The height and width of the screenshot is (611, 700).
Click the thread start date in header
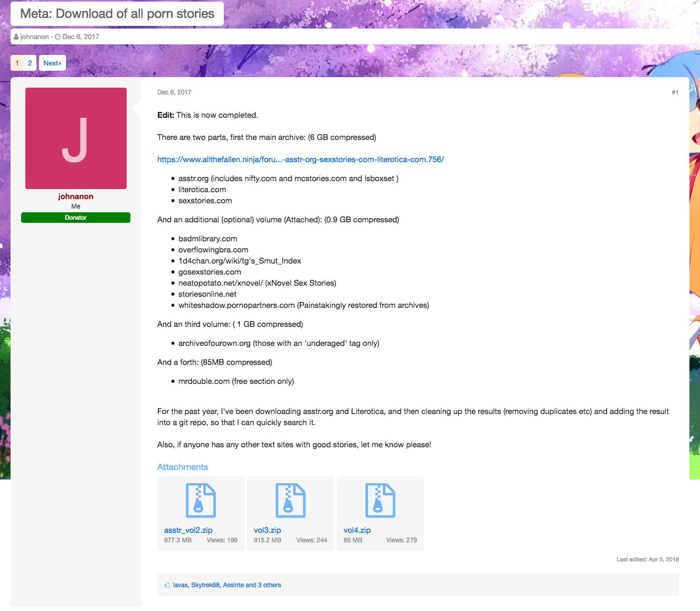click(x=81, y=37)
